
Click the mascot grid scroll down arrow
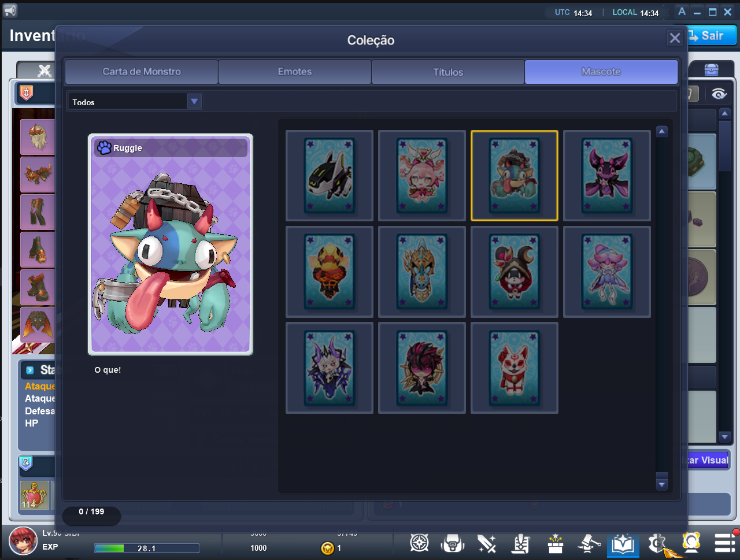pos(662,484)
